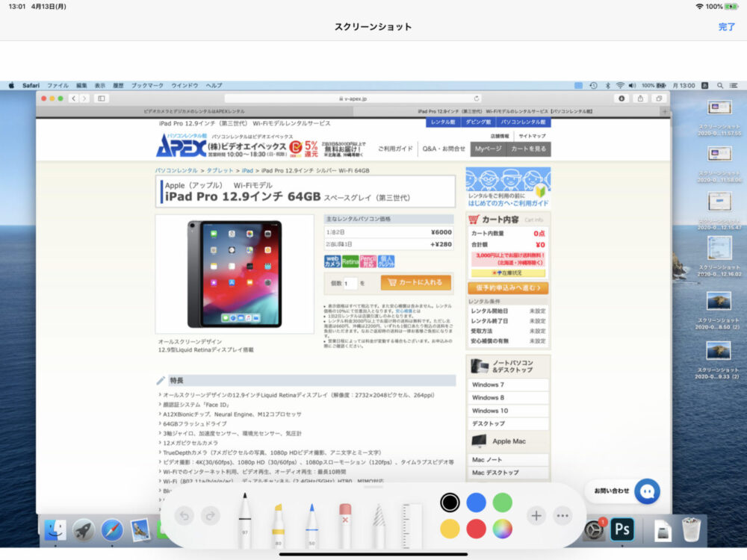Click the 個数 quantity input field
The width and height of the screenshot is (747, 560).
[350, 283]
